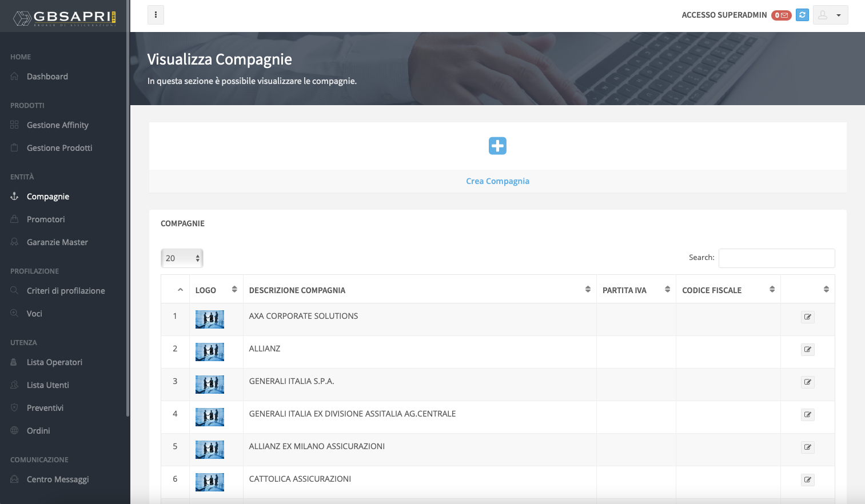Open the user account dropdown menu

point(838,15)
